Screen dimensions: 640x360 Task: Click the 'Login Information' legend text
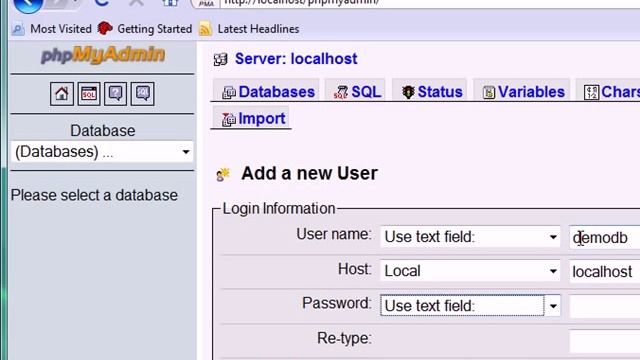coord(279,209)
